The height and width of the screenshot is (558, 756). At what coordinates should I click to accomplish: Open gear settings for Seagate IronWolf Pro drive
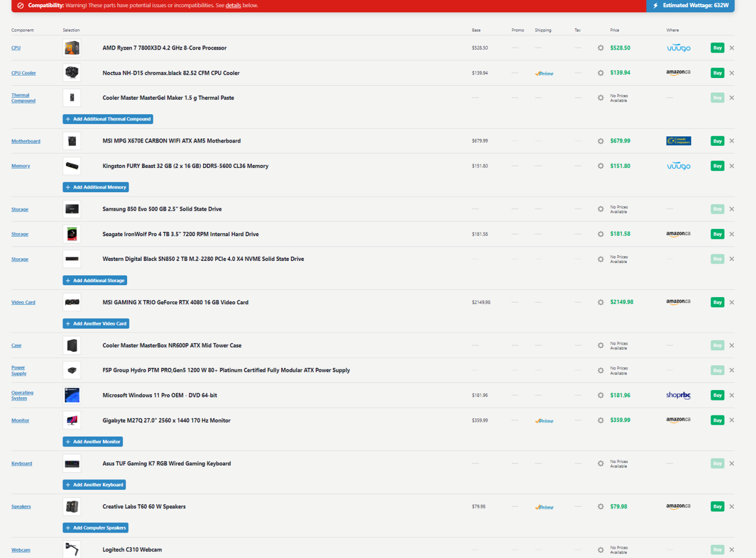(x=600, y=234)
